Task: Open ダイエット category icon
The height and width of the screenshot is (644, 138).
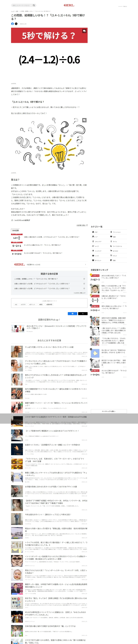Action: [93, 260]
